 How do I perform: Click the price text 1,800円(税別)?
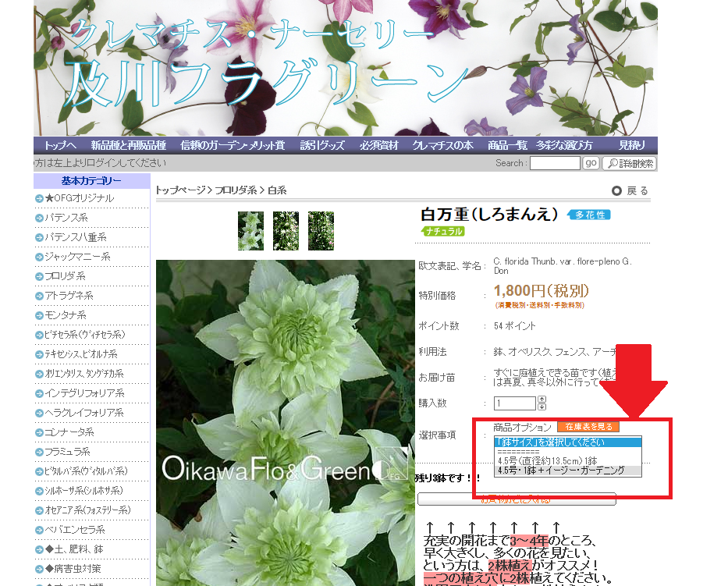(x=542, y=291)
